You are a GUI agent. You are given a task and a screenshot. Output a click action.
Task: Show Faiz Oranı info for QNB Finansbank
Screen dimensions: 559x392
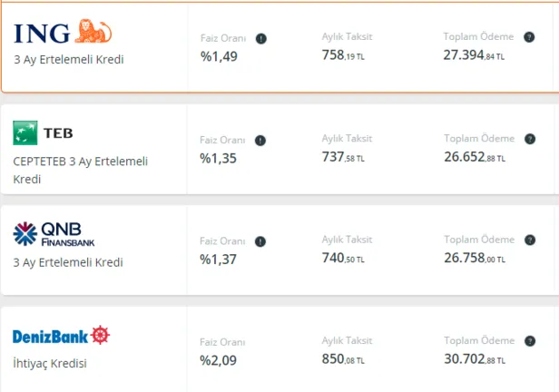[x=260, y=242]
